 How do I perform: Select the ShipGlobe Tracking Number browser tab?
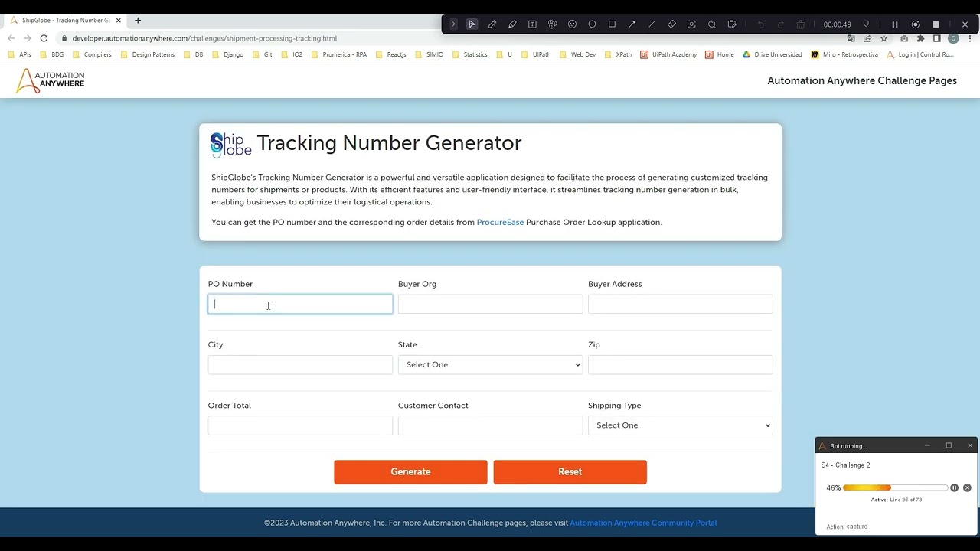(66, 21)
